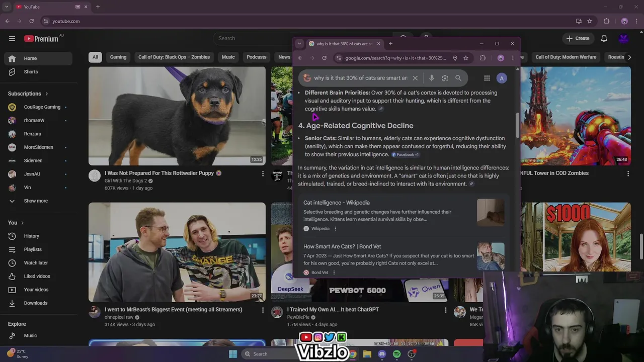Clear the Google search query
This screenshot has width=644, height=362.
tap(415, 78)
